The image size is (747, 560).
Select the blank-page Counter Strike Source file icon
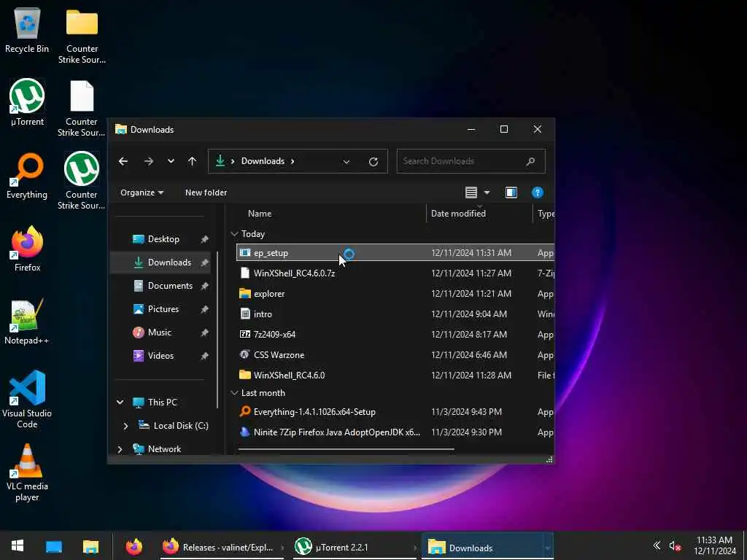point(82,109)
